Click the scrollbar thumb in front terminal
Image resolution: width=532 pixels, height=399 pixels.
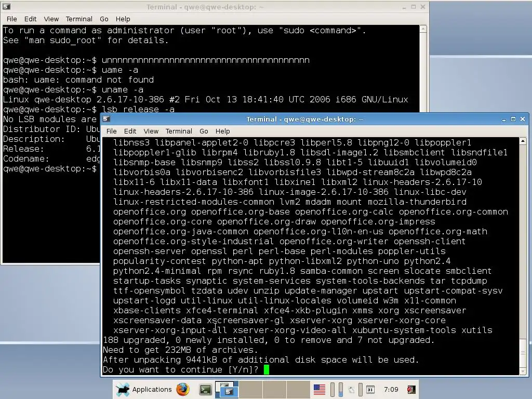[523, 353]
